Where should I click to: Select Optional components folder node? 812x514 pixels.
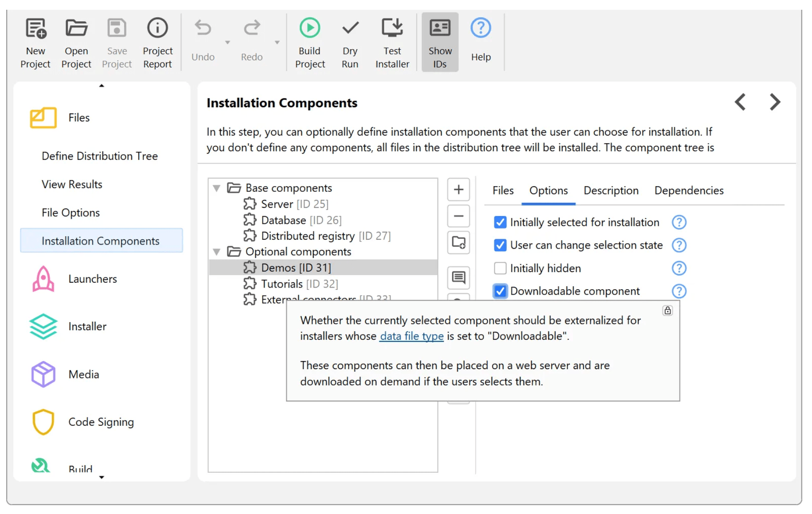(298, 252)
